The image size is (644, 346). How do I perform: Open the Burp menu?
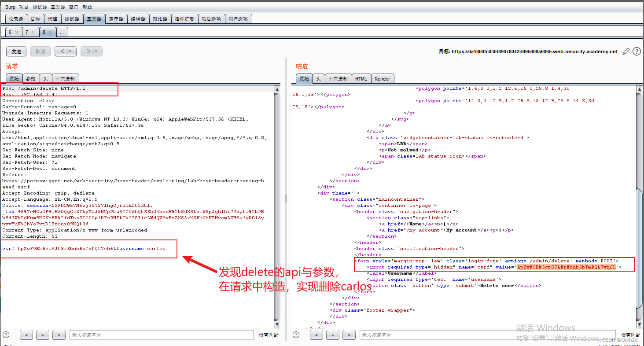(x=10, y=7)
